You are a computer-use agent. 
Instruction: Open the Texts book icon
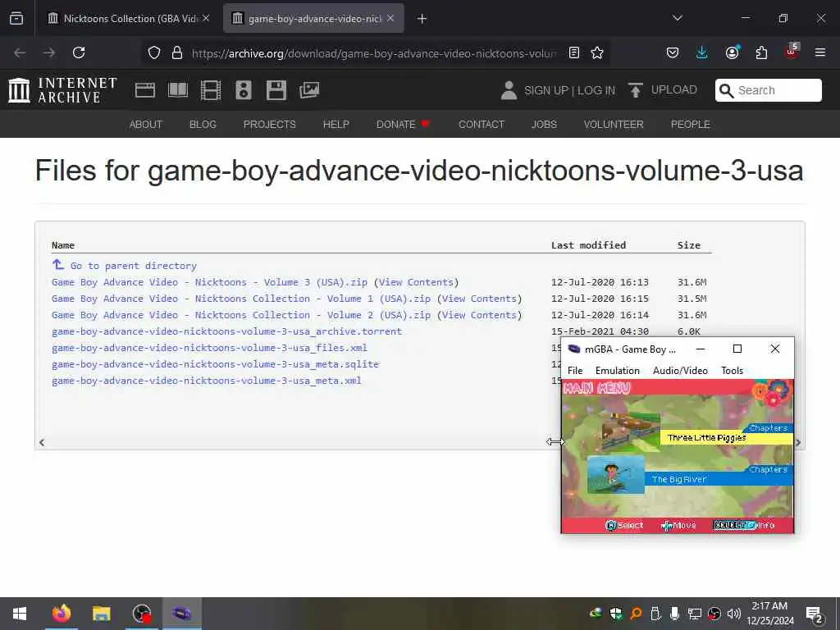pos(178,90)
